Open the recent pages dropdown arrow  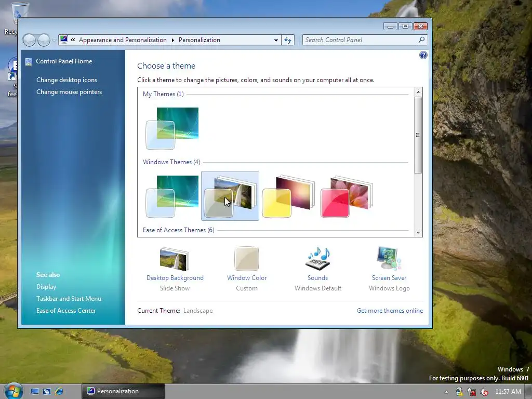pyautogui.click(x=54, y=41)
